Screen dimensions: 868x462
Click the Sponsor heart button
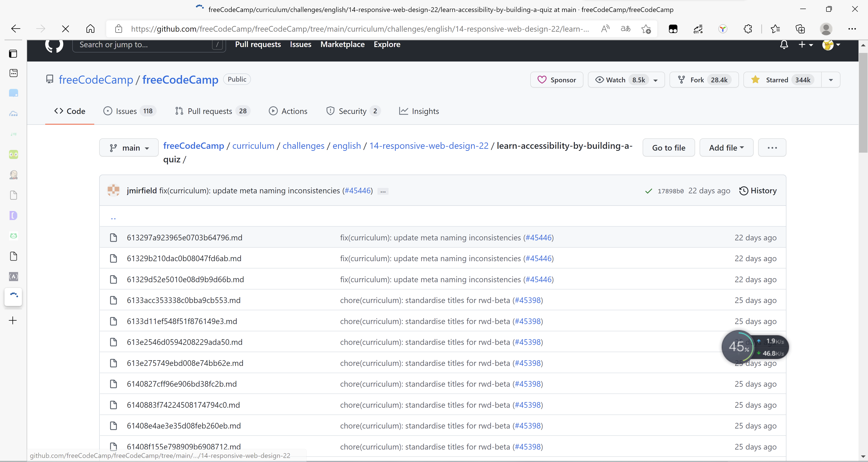556,80
